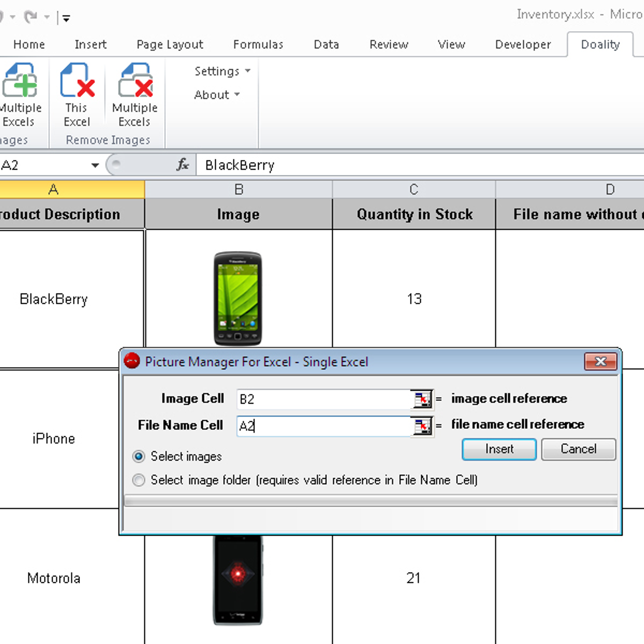Image resolution: width=644 pixels, height=644 pixels.
Task: Switch to the Insert ribbon tab
Action: click(91, 45)
